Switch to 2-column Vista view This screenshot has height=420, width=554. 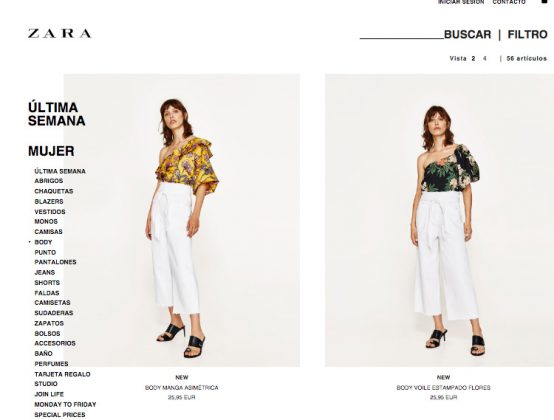click(473, 59)
